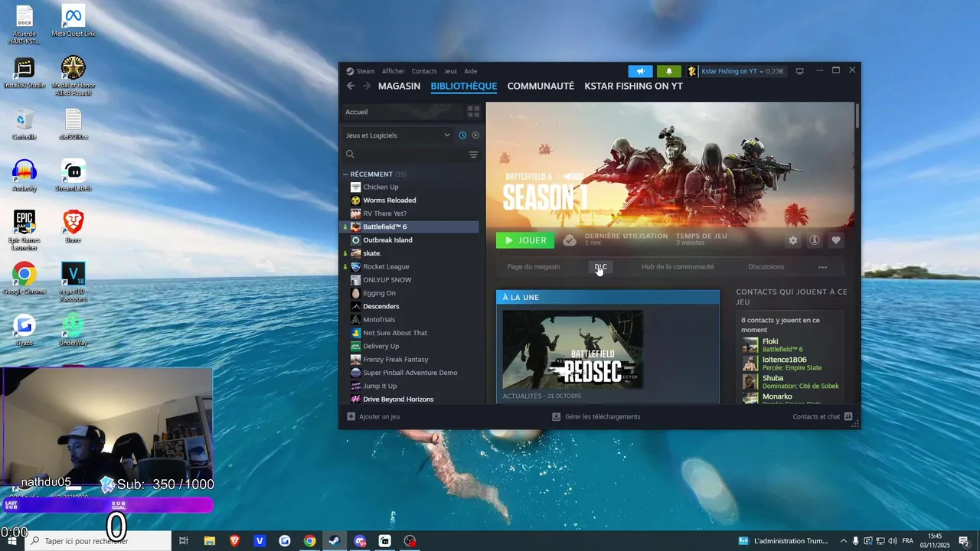Open Google Chrome desktop shortcut
Screen dimensions: 980x551
click(x=24, y=279)
